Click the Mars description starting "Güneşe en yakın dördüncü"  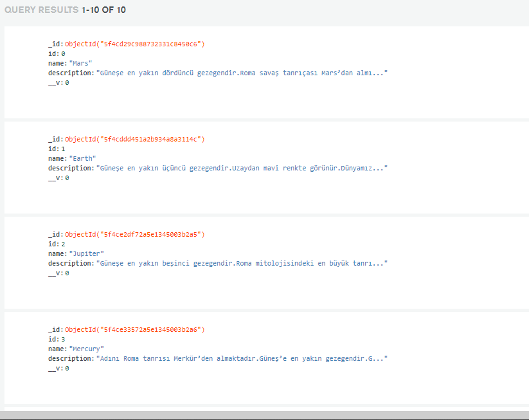pyautogui.click(x=242, y=73)
